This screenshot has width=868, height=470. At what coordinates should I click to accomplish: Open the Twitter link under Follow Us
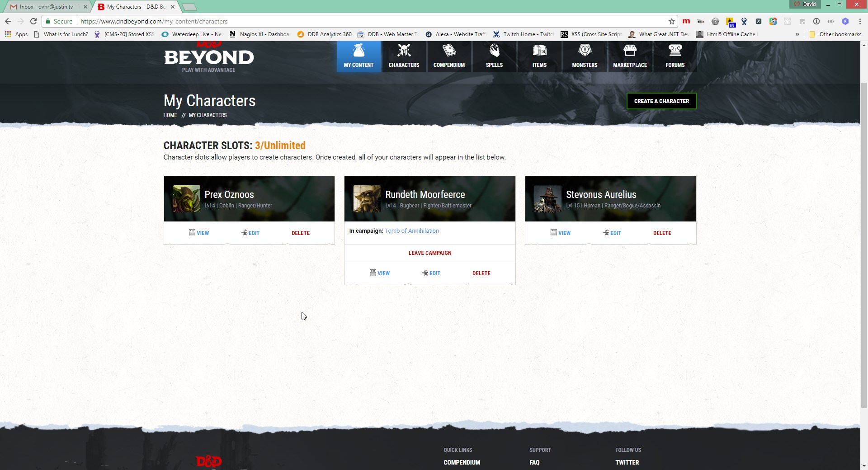click(x=627, y=462)
